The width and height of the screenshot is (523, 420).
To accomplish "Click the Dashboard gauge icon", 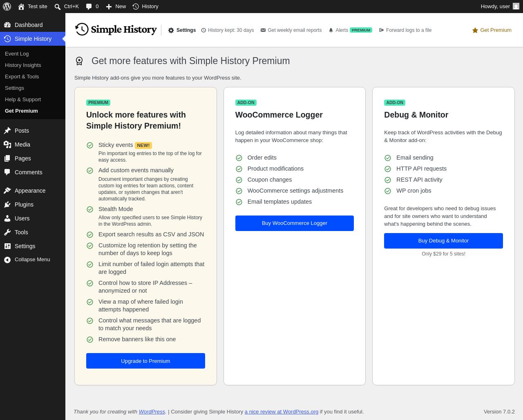I will coord(7,25).
